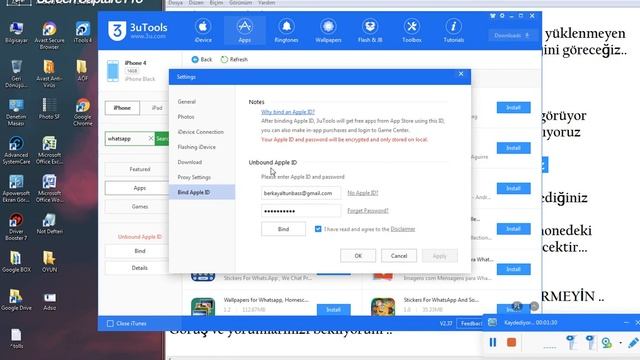Go Back in the Apps page
The height and width of the screenshot is (360, 640).
[202, 60]
